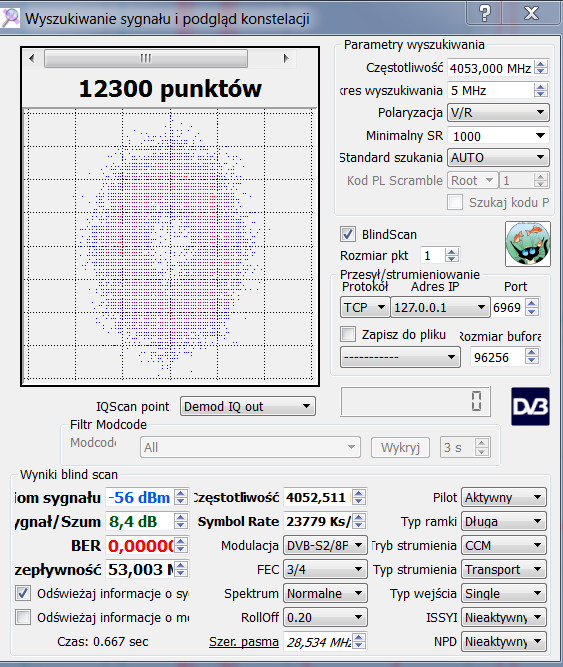Open the Typ strumienia Transport dropdown

click(504, 569)
